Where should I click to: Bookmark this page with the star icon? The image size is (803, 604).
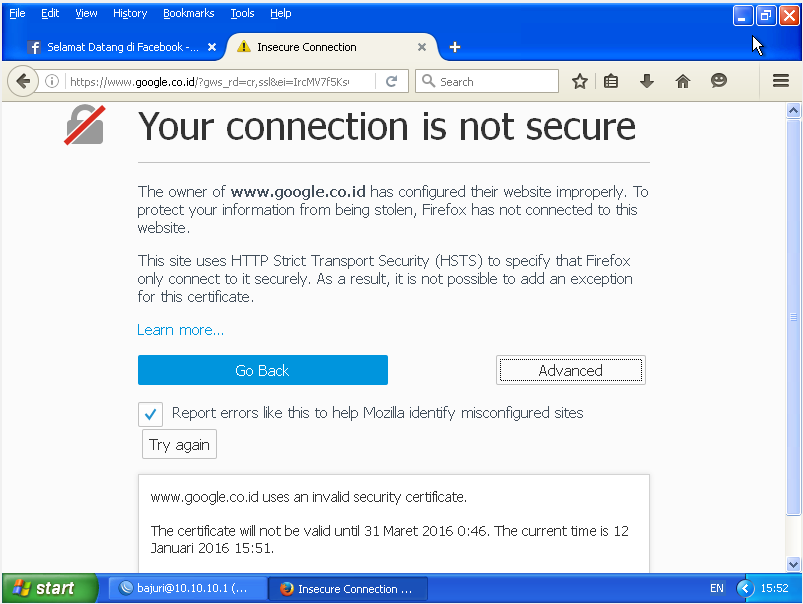pyautogui.click(x=579, y=81)
